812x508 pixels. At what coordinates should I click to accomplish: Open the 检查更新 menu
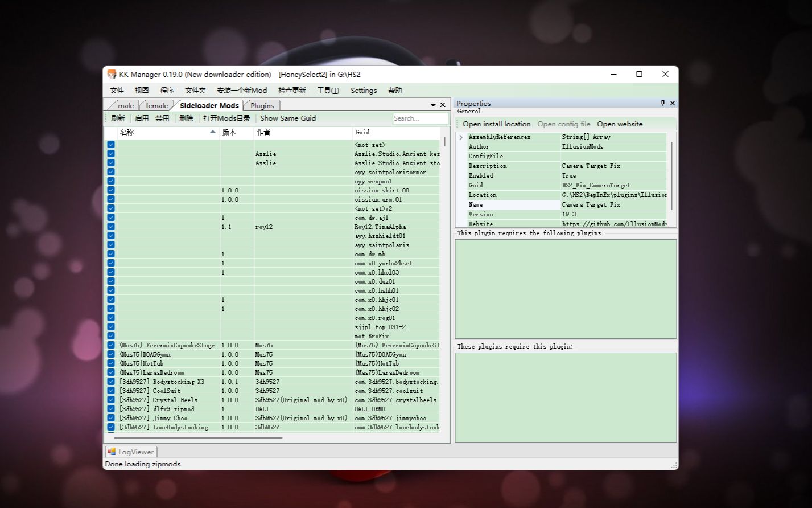coord(292,91)
